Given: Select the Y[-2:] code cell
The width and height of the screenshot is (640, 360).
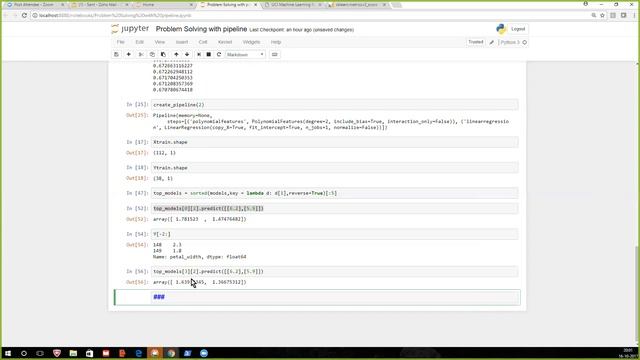Looking at the screenshot, I should click(335, 234).
